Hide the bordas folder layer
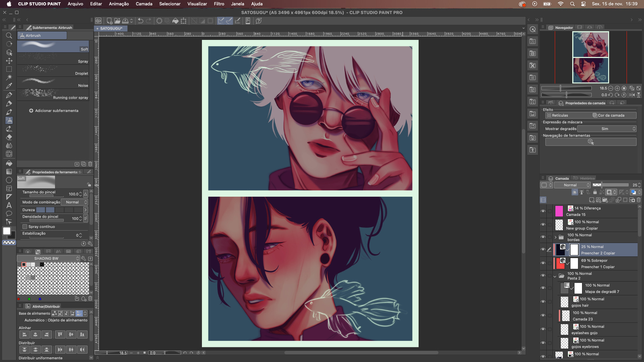Image resolution: width=644 pixels, height=362 pixels. click(x=543, y=237)
